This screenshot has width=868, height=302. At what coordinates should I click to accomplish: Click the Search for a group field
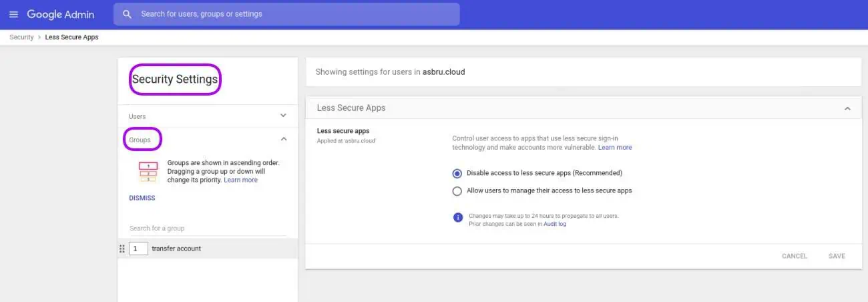point(207,229)
